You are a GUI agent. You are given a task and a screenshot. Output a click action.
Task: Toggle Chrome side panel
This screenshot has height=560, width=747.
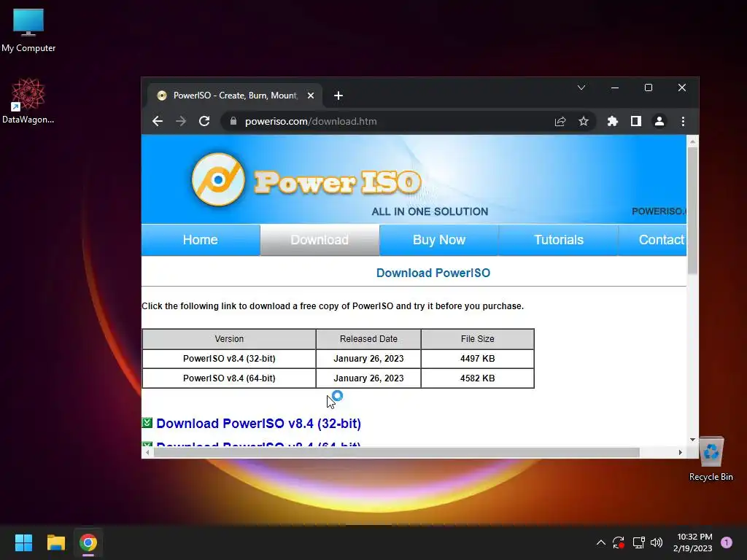click(636, 122)
